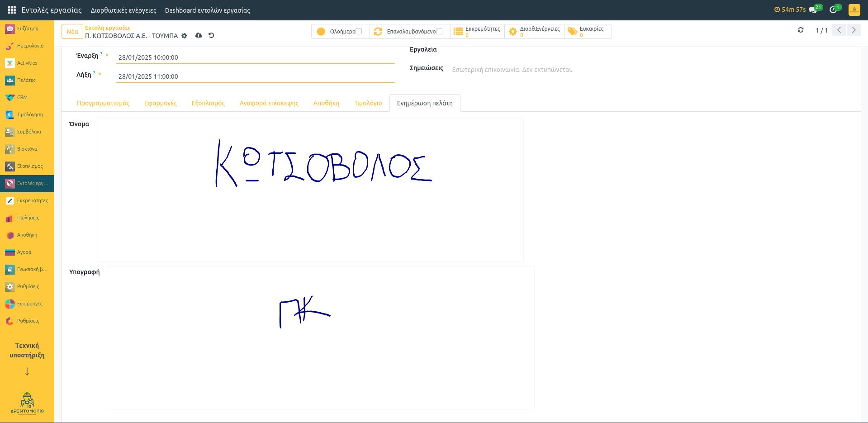The height and width of the screenshot is (423, 868).
Task: Switch to Εφαρμογές tab
Action: [161, 103]
